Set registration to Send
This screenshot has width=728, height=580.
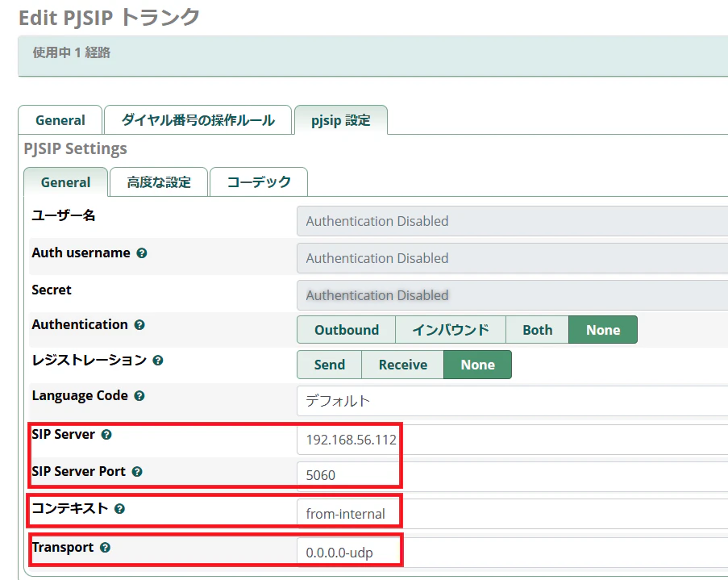329,365
